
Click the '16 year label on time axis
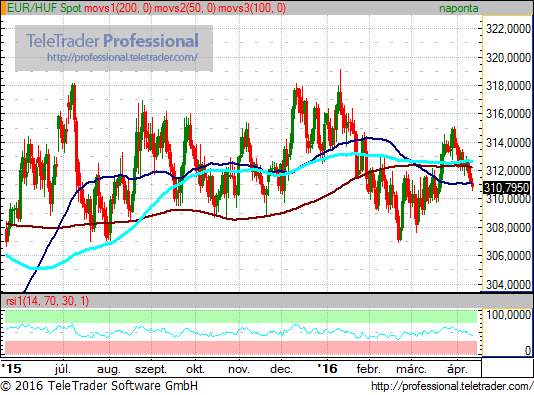point(327,369)
